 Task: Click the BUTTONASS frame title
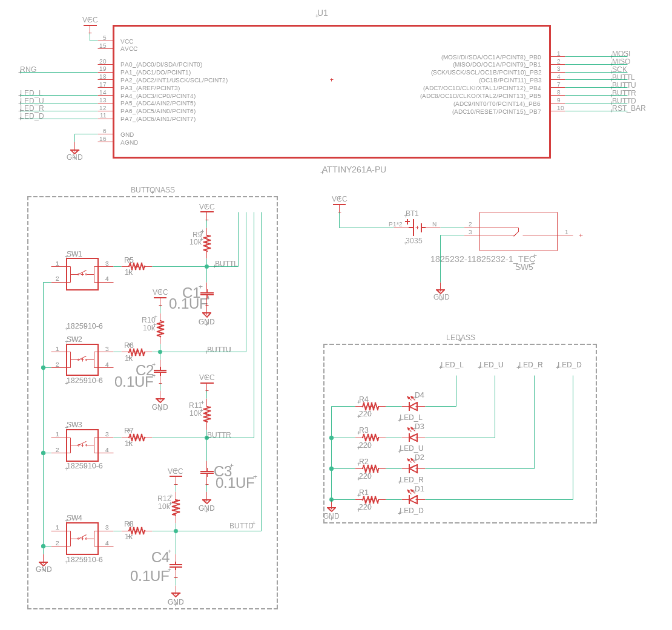point(153,190)
